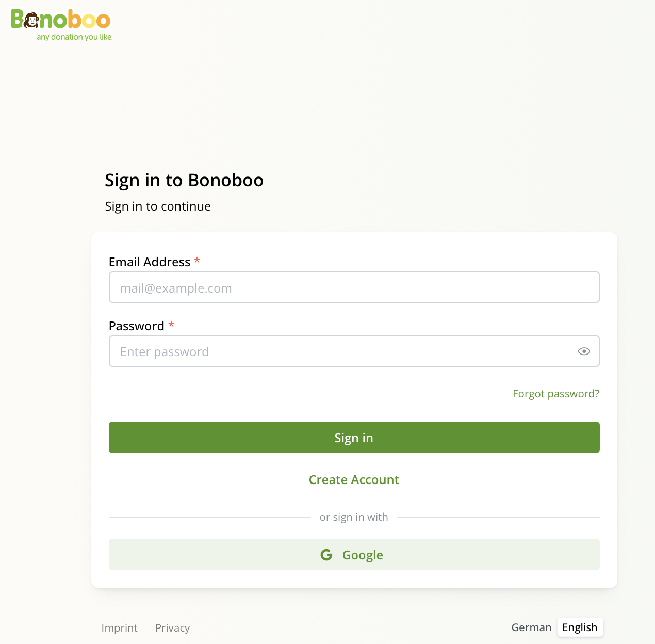Focus the Email Address input field
This screenshot has height=644, width=655.
354,287
